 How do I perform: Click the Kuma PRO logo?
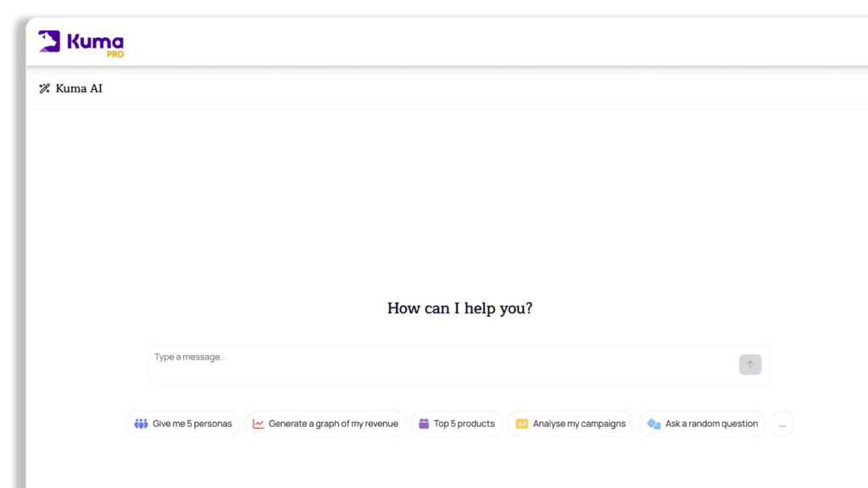pos(81,44)
